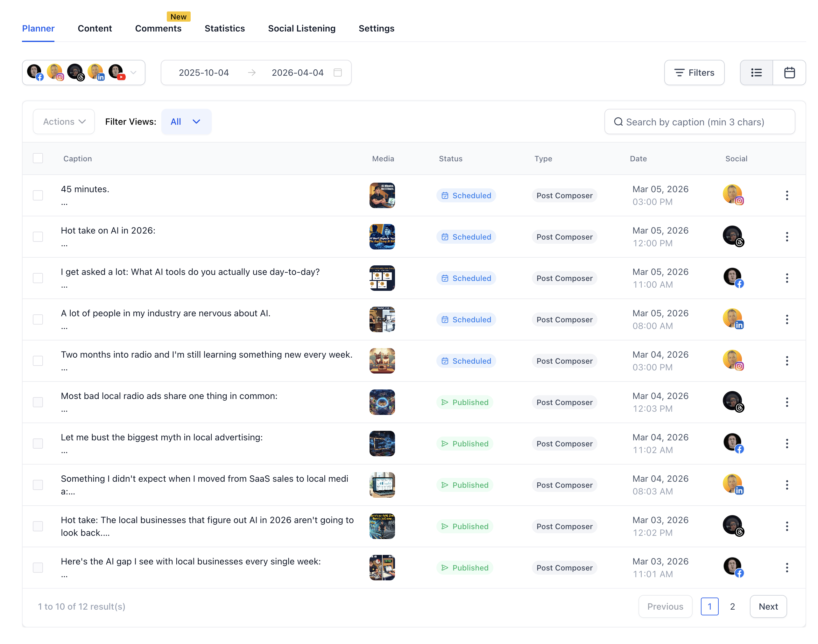Image resolution: width=818 pixels, height=644 pixels.
Task: Open the Social Listening tab
Action: click(302, 28)
